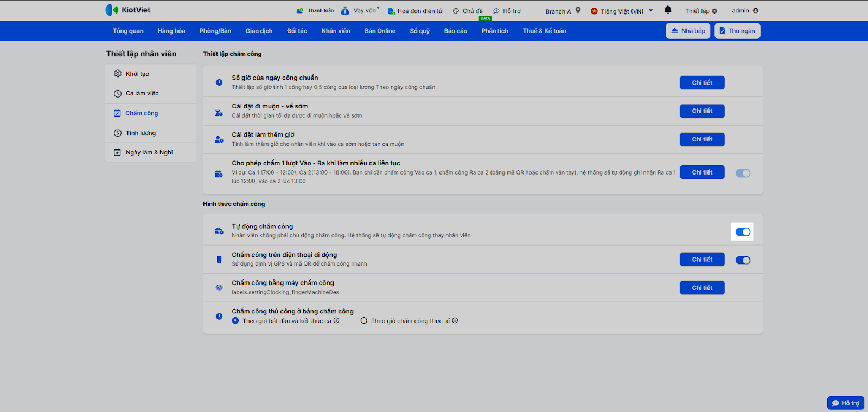Screen dimensions: 868x412
Task: Open the Thiết lập settings menu
Action: point(701,11)
